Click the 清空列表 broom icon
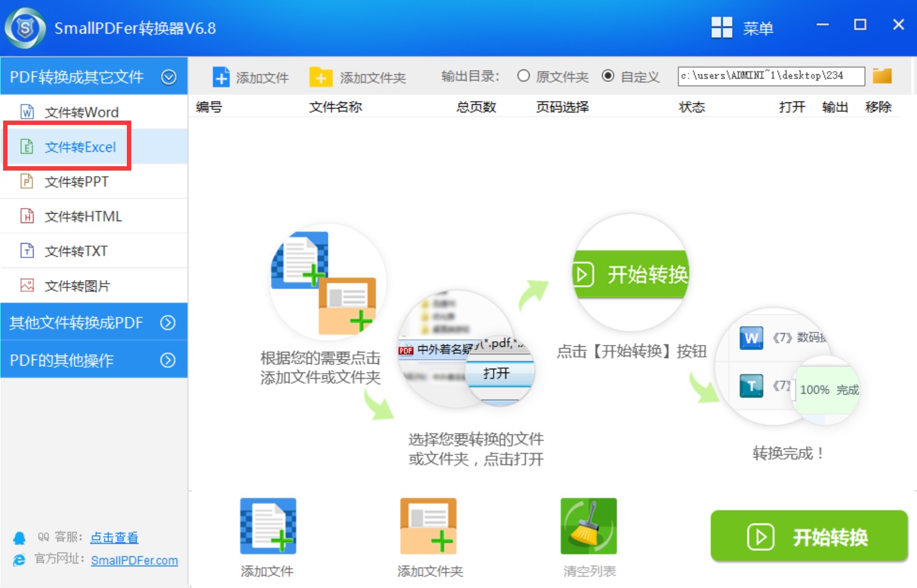 coord(589,526)
